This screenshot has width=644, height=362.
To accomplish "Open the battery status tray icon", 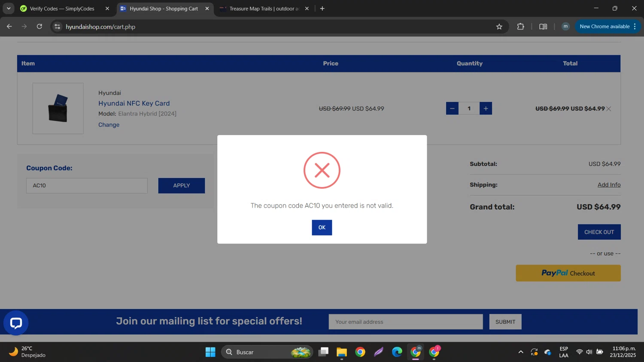I will [599, 352].
